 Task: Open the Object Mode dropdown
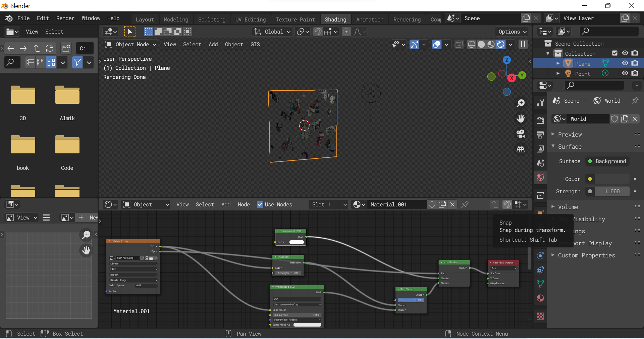(x=131, y=44)
